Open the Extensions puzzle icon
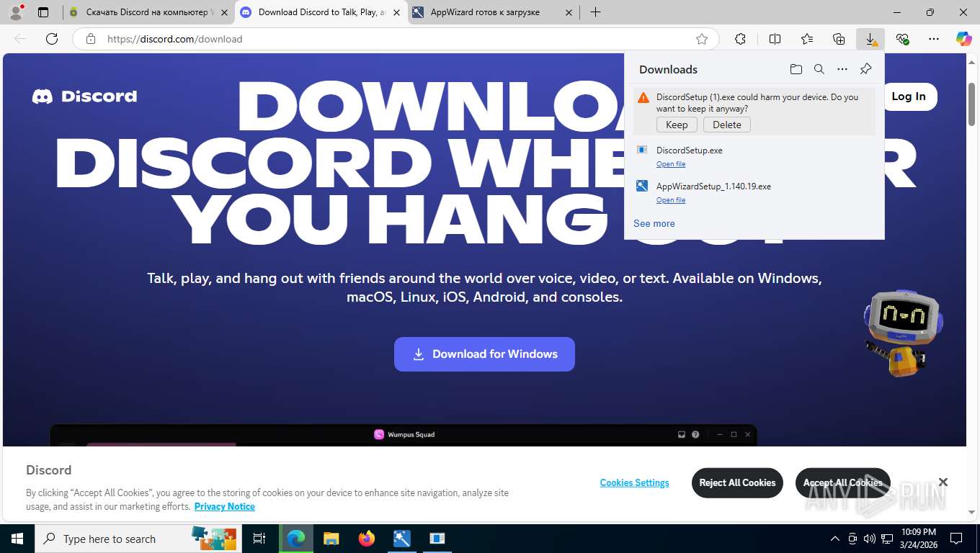The image size is (980, 553). click(x=740, y=39)
